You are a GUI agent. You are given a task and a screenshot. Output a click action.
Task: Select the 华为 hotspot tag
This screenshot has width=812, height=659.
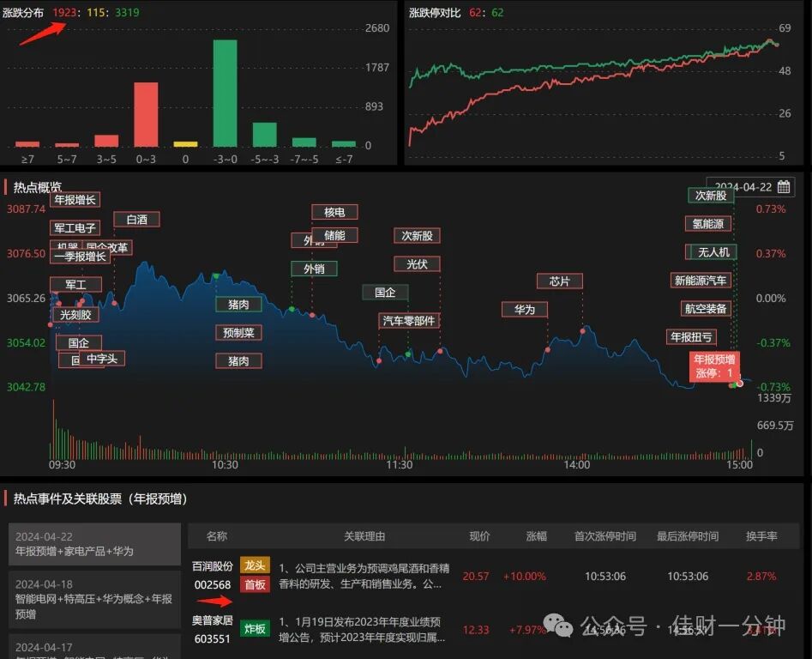tap(525, 310)
